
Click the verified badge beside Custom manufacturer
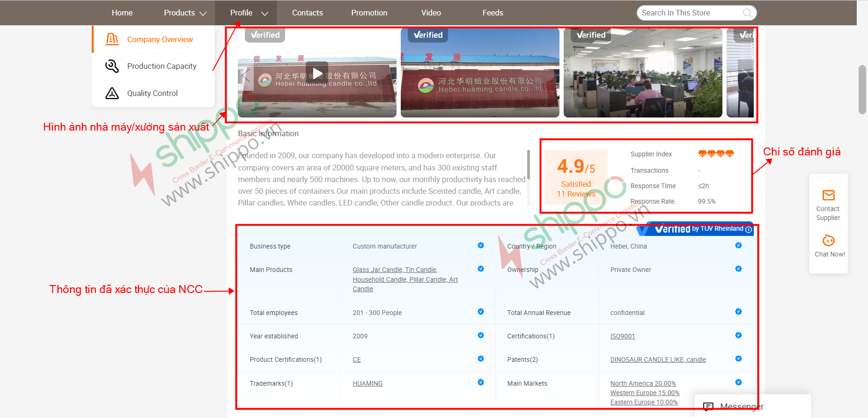[481, 245]
